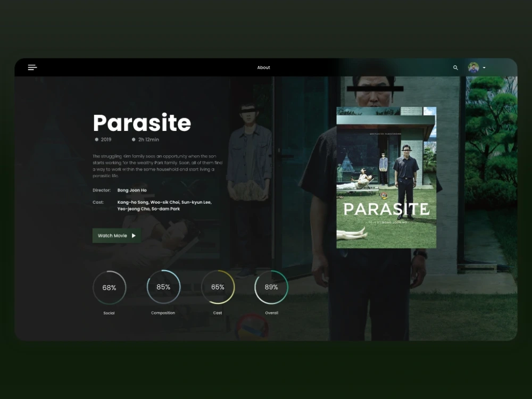Open the hamburger menu icon
The height and width of the screenshot is (399, 532).
32,68
